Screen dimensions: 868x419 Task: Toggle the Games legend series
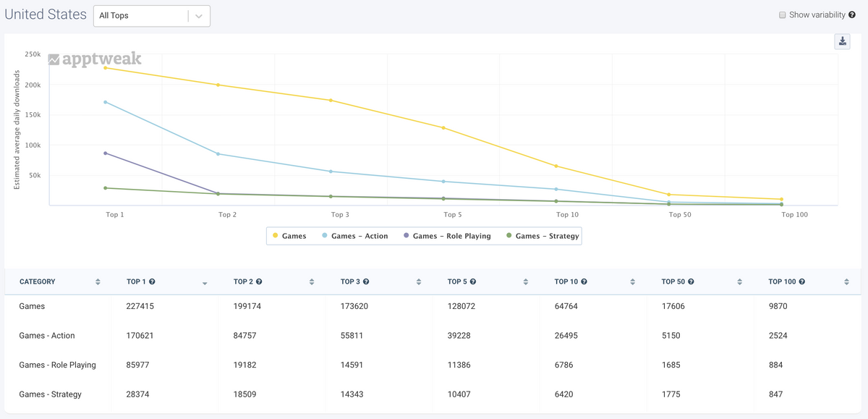pyautogui.click(x=289, y=236)
